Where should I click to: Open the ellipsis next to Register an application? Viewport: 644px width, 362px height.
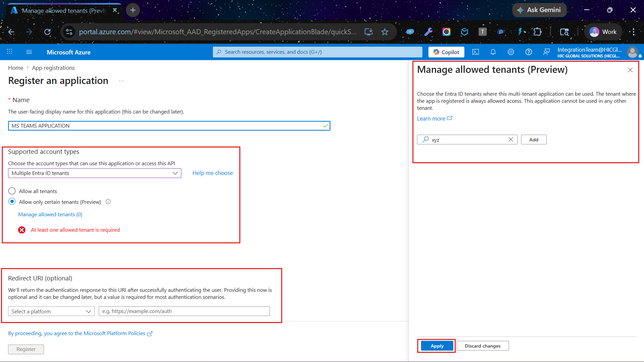(121, 81)
